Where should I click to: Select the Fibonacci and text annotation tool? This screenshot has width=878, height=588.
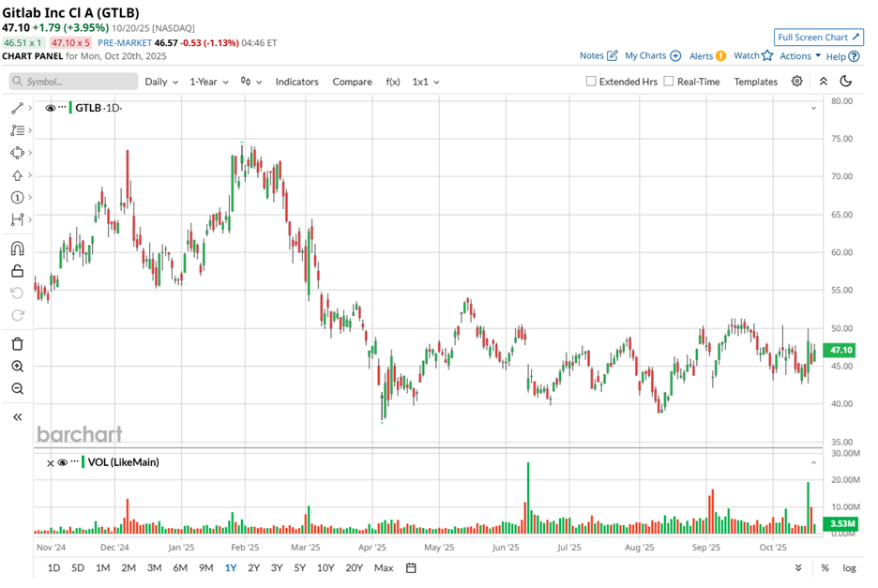(x=18, y=130)
